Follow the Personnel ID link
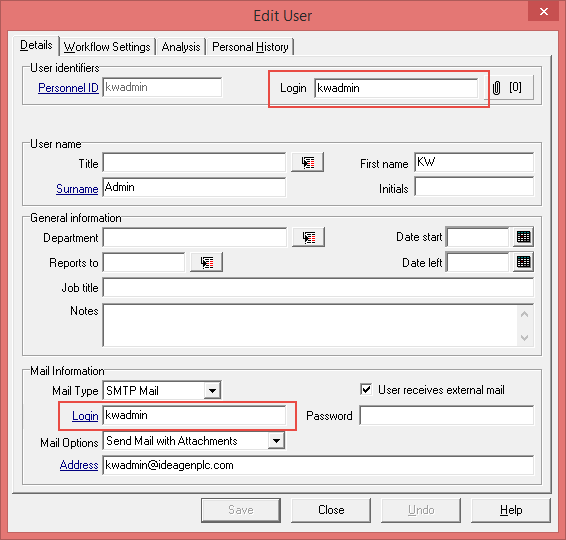The width and height of the screenshot is (566, 540). tap(68, 88)
